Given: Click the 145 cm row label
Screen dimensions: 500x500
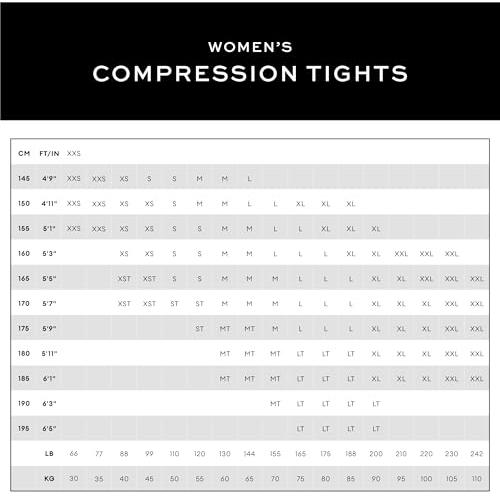Looking at the screenshot, I should [24, 179].
